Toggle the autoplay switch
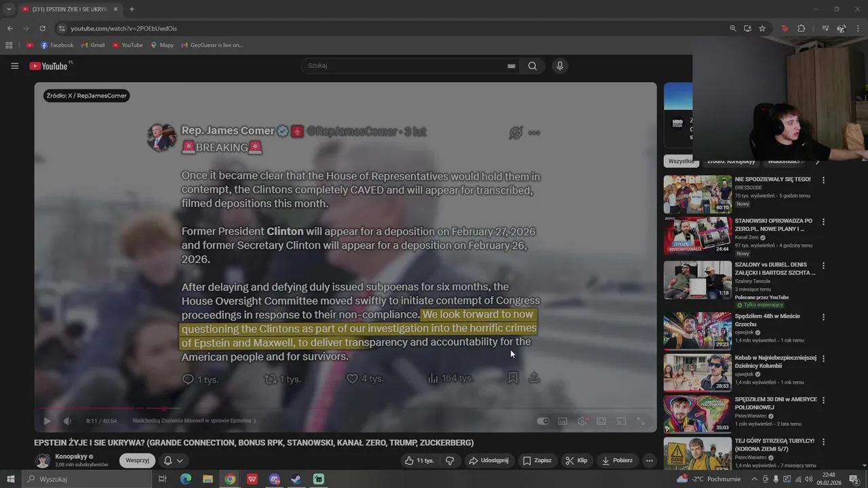Image resolution: width=868 pixels, height=488 pixels. click(x=542, y=421)
